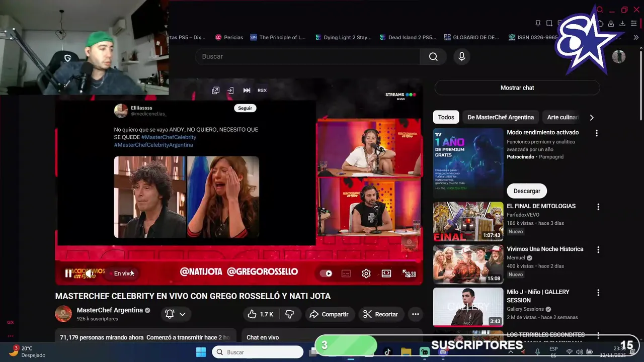Click the browser pin icon in toolbar
Viewport: 644px width, 362px height.
(x=538, y=23)
